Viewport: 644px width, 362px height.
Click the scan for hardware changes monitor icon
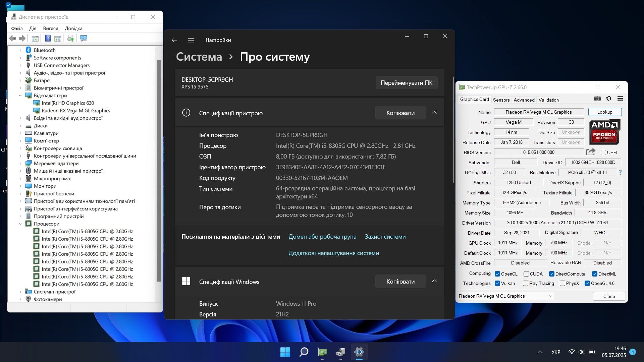(x=84, y=39)
